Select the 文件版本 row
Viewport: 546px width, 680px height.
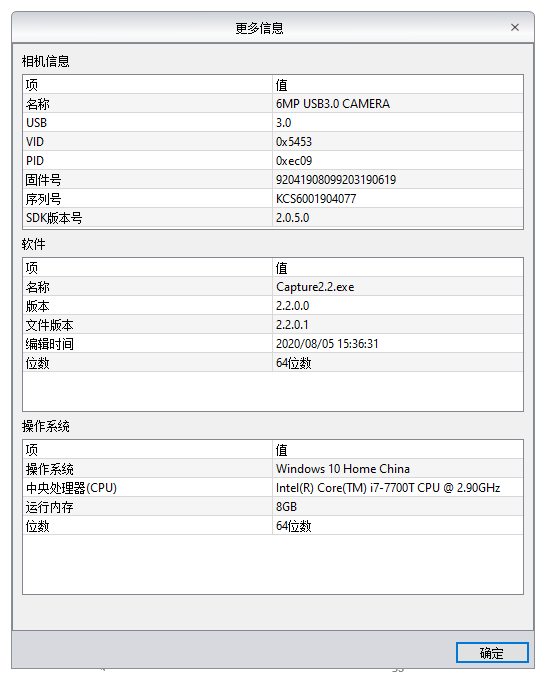273,325
